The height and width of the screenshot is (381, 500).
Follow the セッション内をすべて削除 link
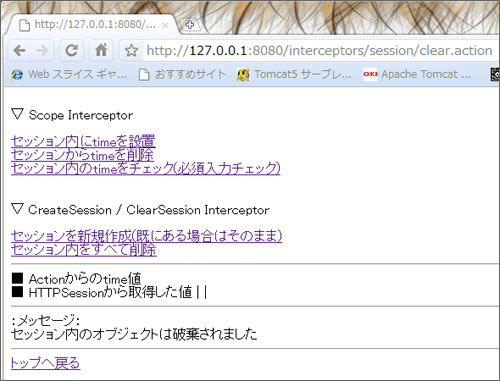(x=84, y=250)
